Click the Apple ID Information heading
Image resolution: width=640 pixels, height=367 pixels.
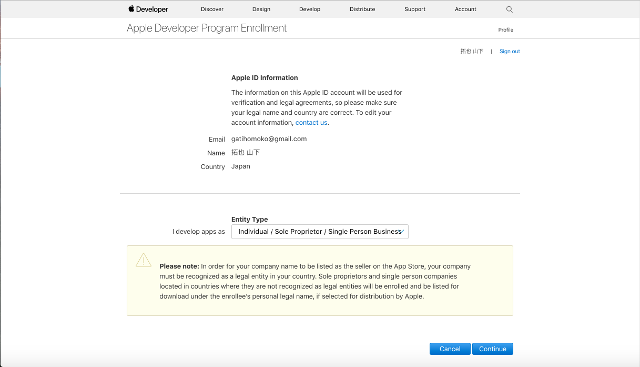[x=264, y=78]
